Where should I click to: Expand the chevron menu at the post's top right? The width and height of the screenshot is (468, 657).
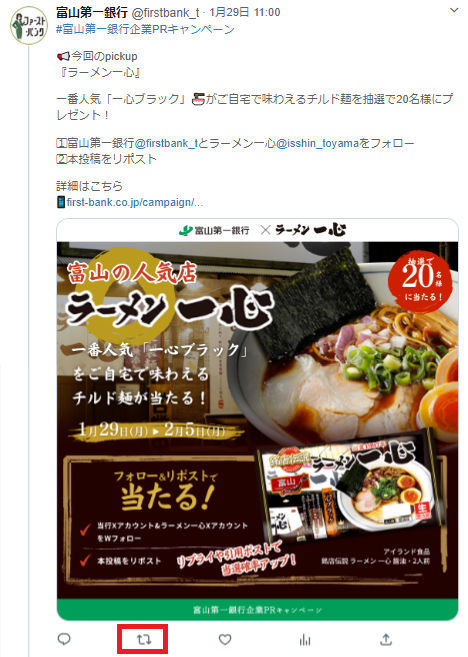click(454, 10)
